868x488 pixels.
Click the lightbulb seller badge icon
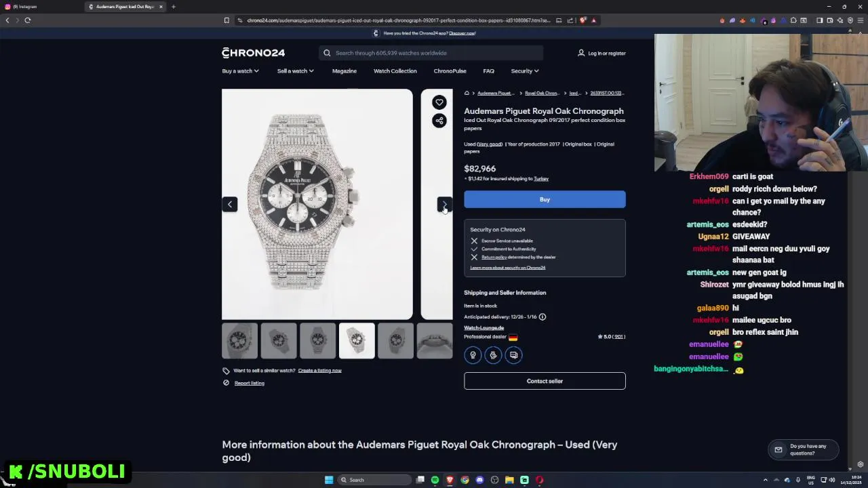pos(473,354)
